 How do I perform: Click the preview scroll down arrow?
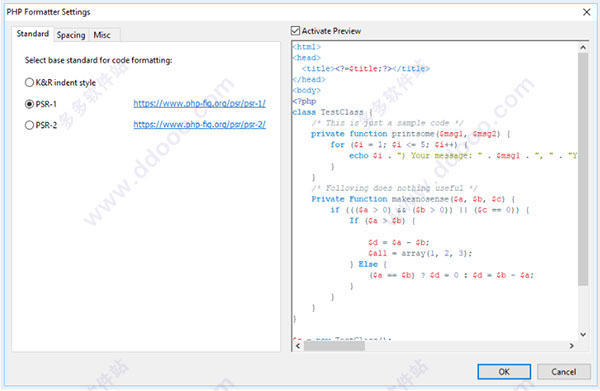583,334
